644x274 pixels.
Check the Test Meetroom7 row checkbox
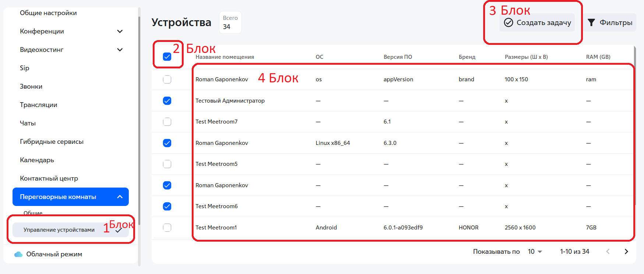pos(167,122)
